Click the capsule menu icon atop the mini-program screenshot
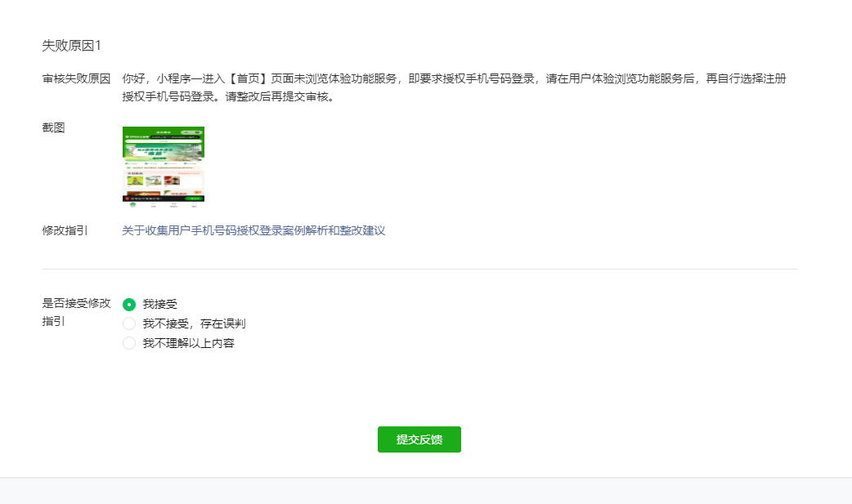The height and width of the screenshot is (504, 852). click(x=191, y=132)
